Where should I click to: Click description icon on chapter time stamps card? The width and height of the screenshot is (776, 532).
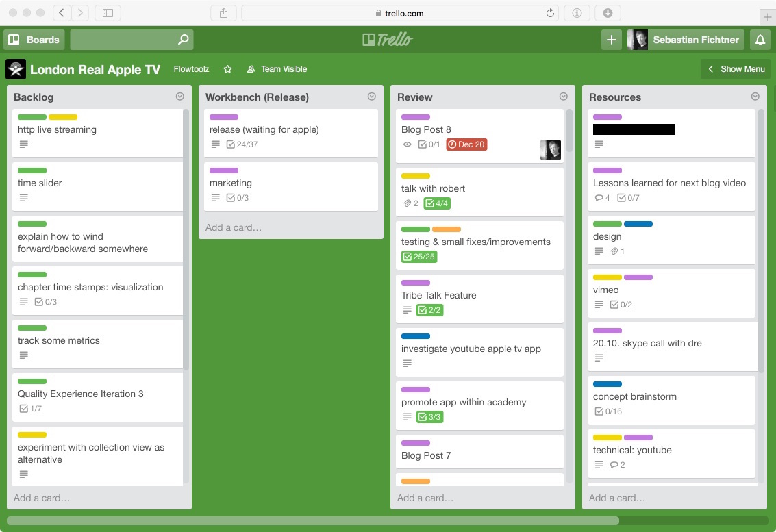[24, 302]
